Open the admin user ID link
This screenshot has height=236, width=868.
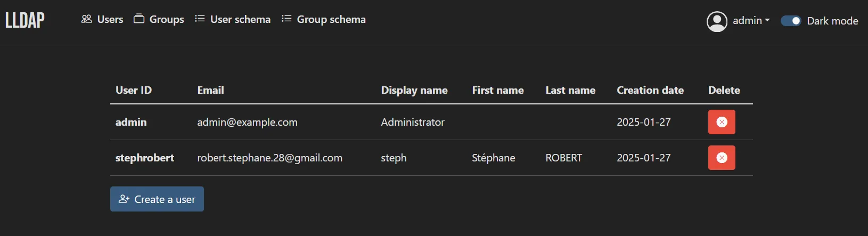click(x=131, y=122)
